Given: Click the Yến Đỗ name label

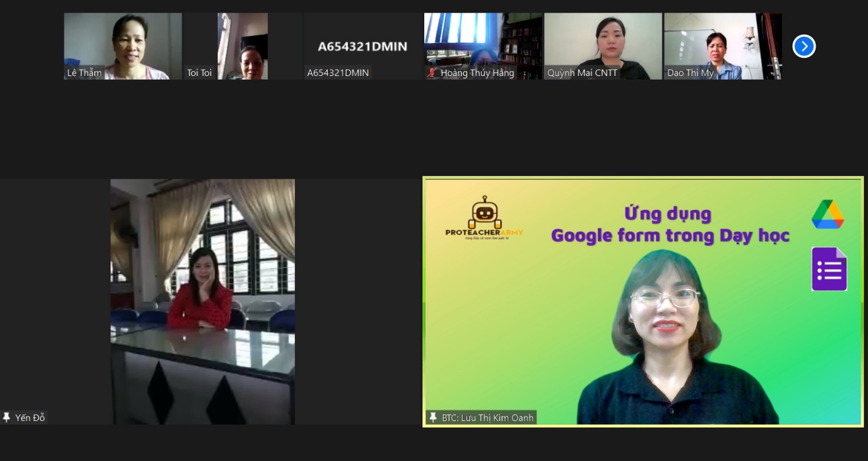Looking at the screenshot, I should tap(30, 417).
